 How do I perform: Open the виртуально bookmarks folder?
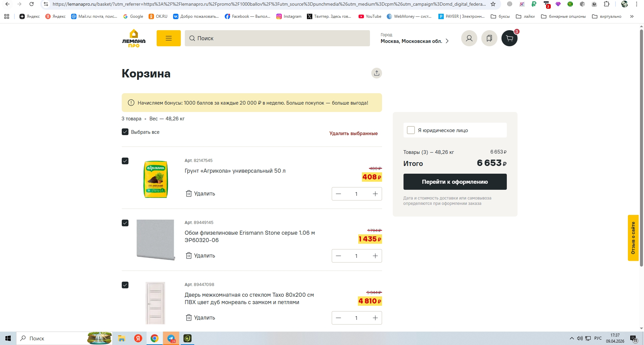[x=607, y=16]
